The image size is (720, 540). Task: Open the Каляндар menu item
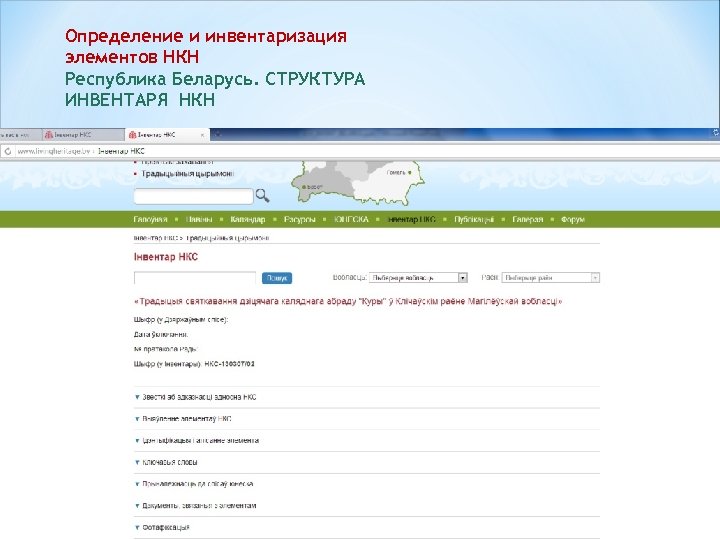[248, 219]
